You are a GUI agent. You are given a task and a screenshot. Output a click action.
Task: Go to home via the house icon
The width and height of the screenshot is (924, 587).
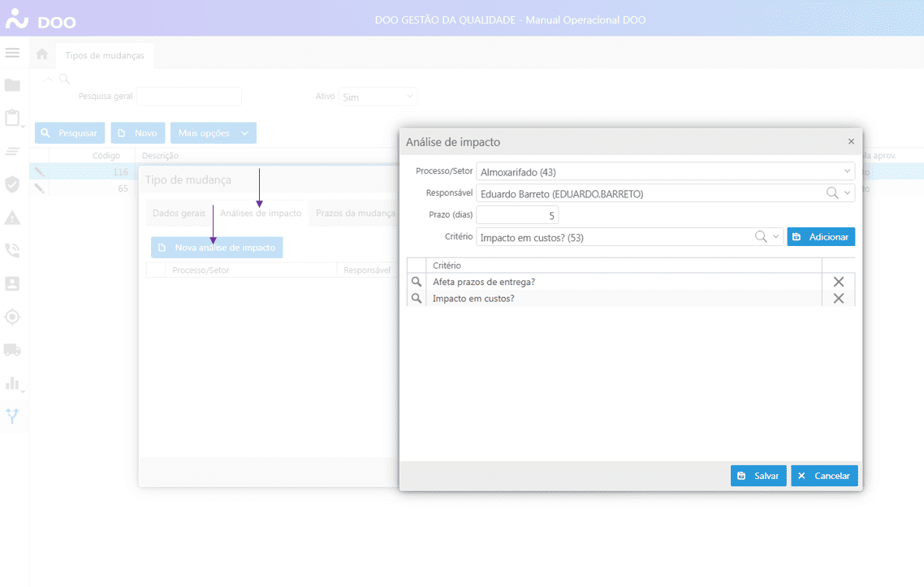coord(42,54)
